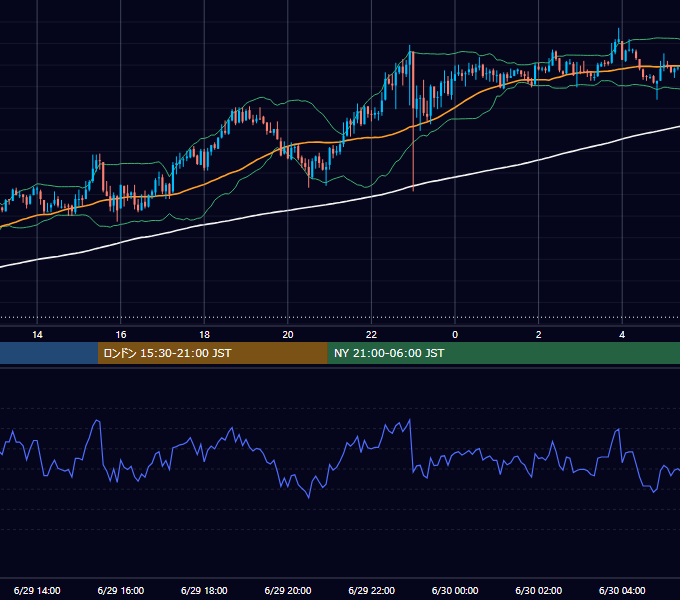680x600 pixels.
Task: Click the 6/30 00:00 date label
Action: [x=455, y=590]
